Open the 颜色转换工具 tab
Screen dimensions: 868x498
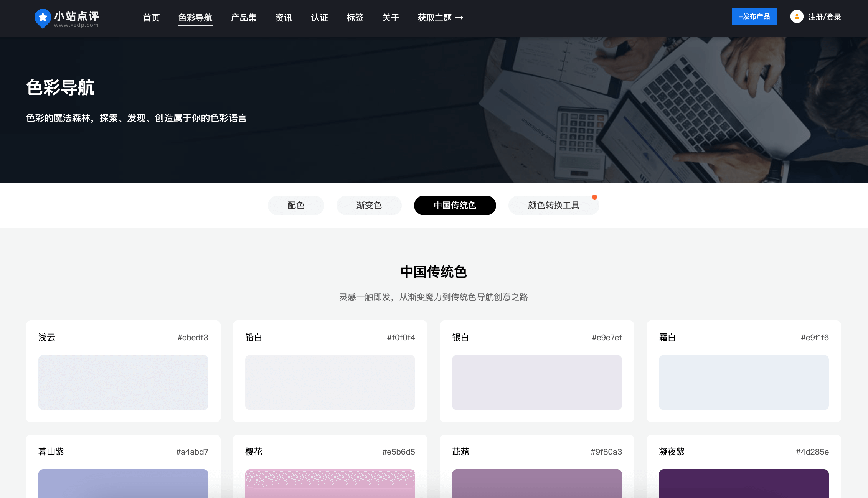click(554, 205)
